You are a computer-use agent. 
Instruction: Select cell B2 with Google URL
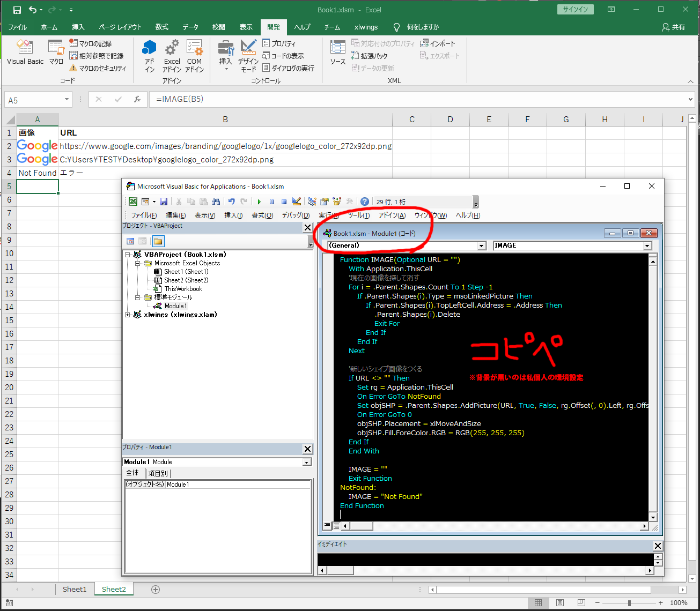coord(225,146)
